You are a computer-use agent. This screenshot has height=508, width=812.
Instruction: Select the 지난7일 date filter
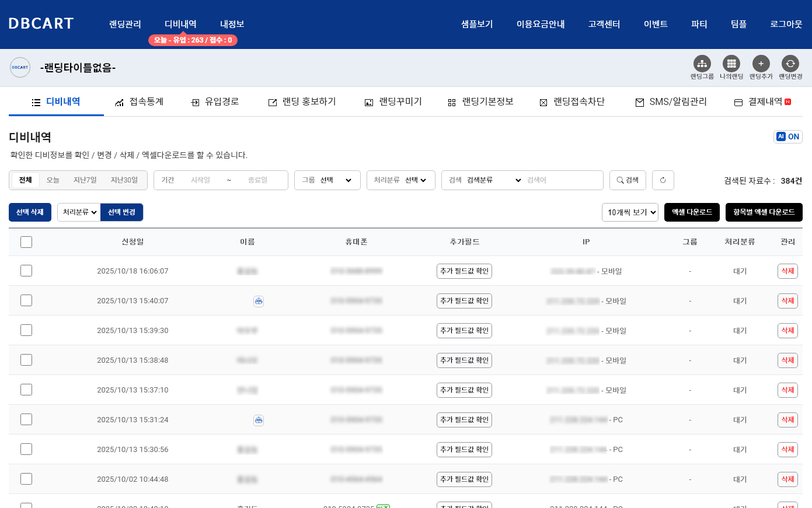85,180
